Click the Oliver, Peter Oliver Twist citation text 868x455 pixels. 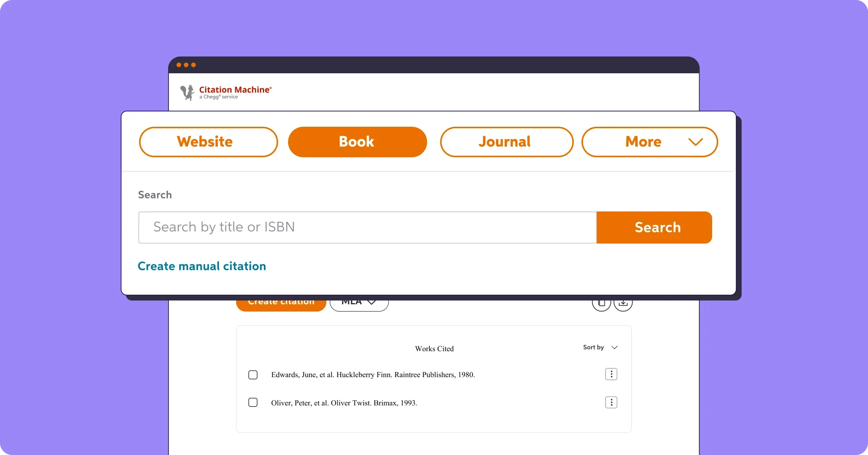coord(344,403)
